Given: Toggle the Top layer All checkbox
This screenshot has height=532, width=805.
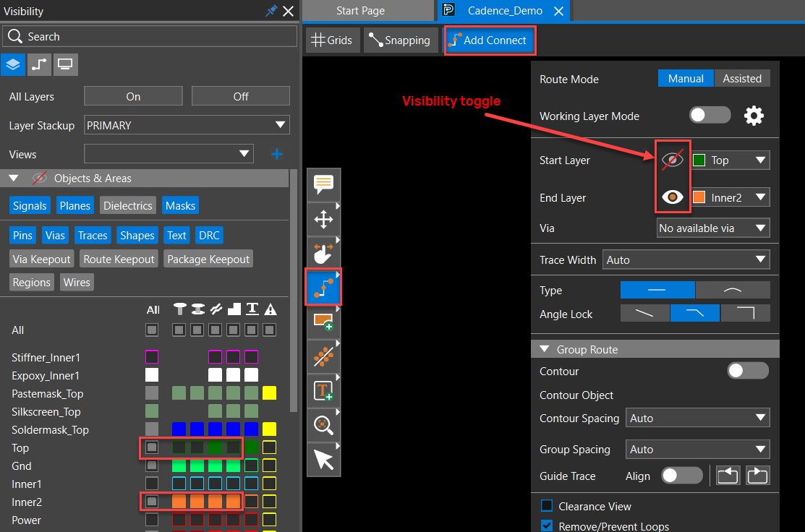Looking at the screenshot, I should pyautogui.click(x=152, y=447).
